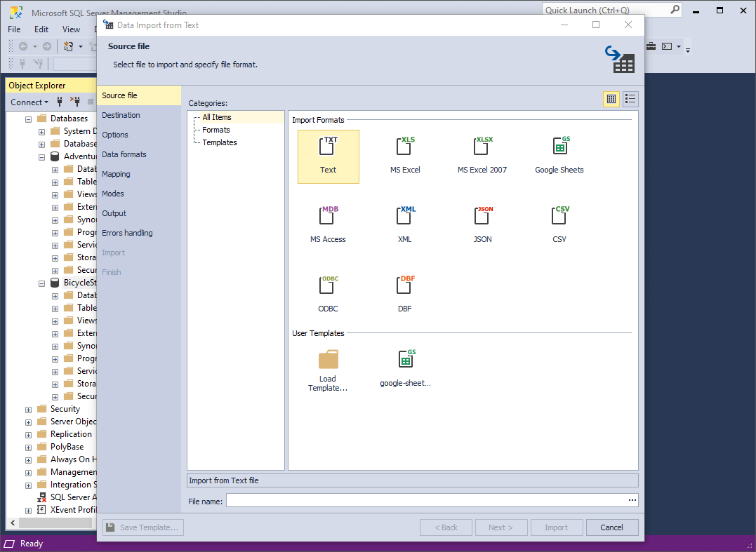Collapse the Databases node

[27, 118]
